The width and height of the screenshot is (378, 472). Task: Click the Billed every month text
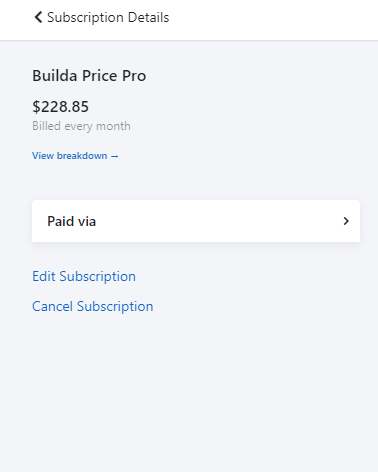(81, 126)
